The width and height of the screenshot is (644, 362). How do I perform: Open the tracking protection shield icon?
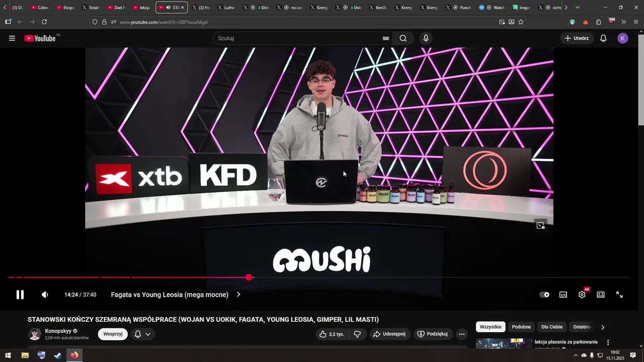tap(95, 22)
